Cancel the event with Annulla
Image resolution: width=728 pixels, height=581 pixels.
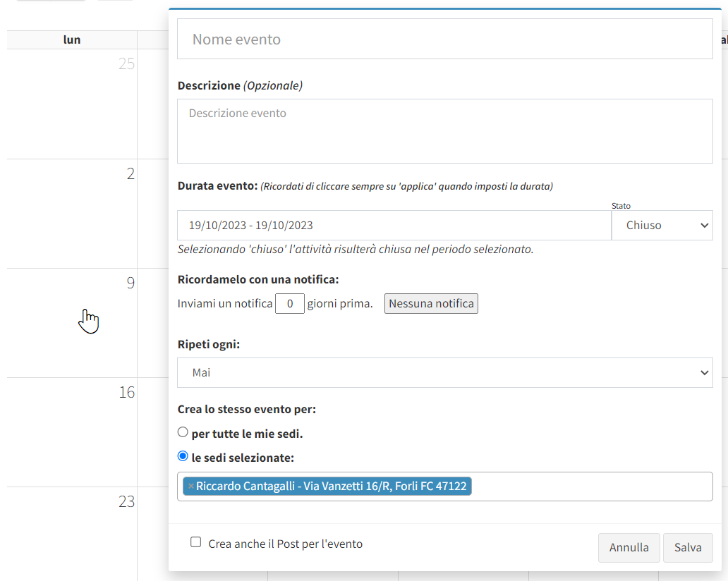(629, 548)
